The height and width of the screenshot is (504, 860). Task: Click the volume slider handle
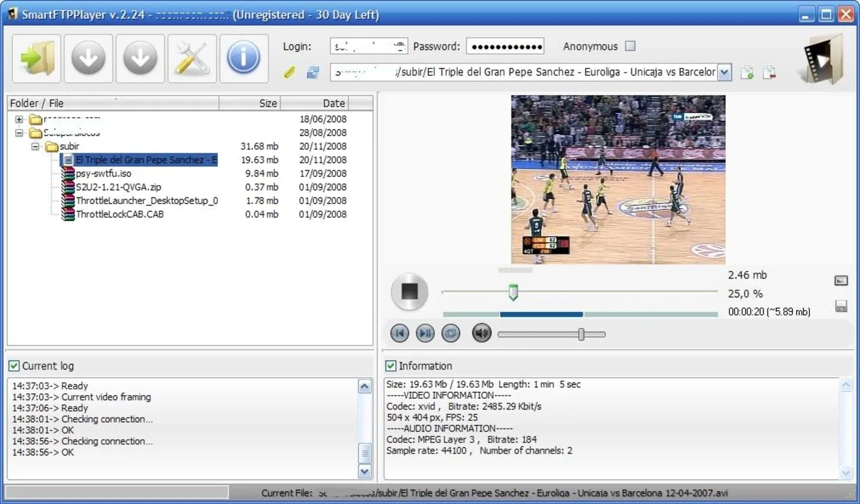coord(581,334)
